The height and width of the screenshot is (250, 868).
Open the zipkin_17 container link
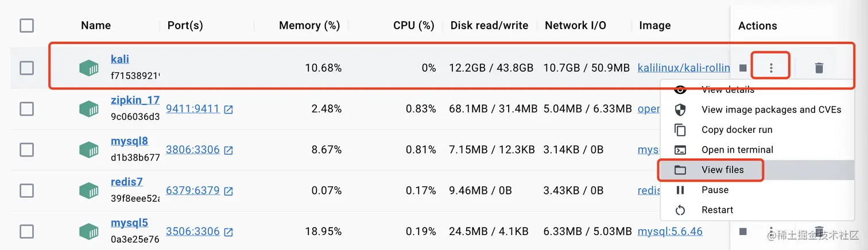[135, 100]
